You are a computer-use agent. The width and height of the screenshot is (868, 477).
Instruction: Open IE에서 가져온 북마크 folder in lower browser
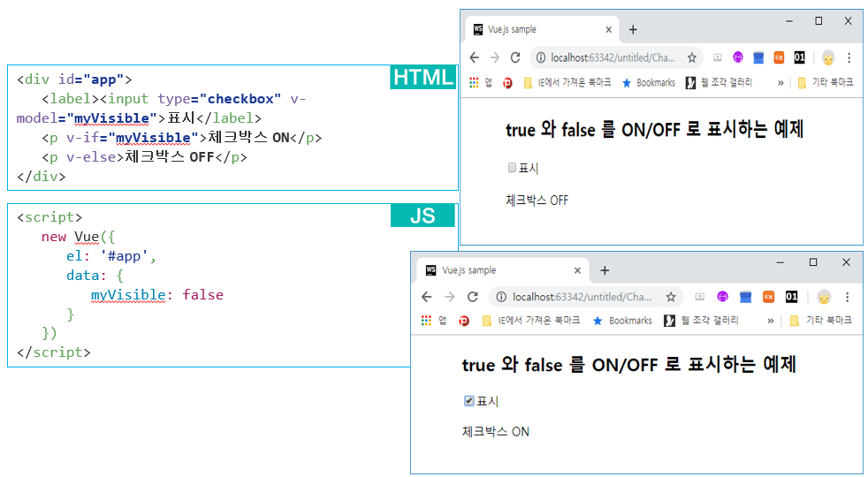coord(530,321)
